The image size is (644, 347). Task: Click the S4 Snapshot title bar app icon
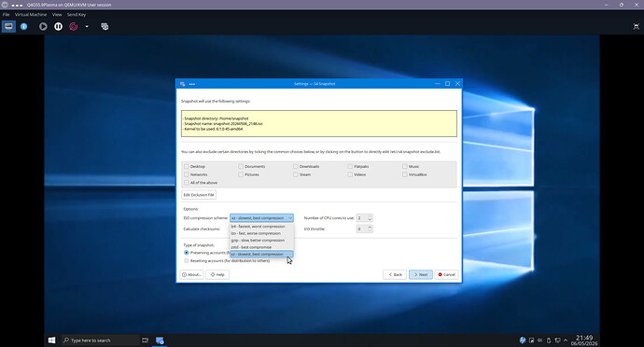[182, 84]
